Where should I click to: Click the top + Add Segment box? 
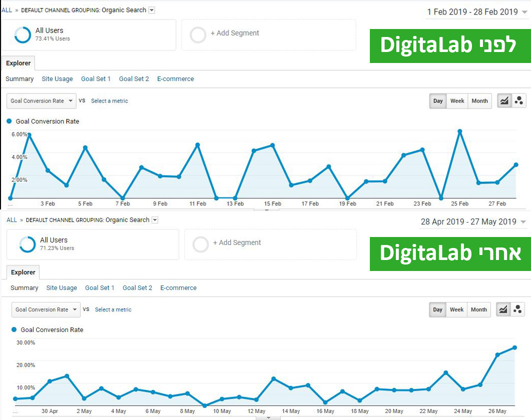269,35
